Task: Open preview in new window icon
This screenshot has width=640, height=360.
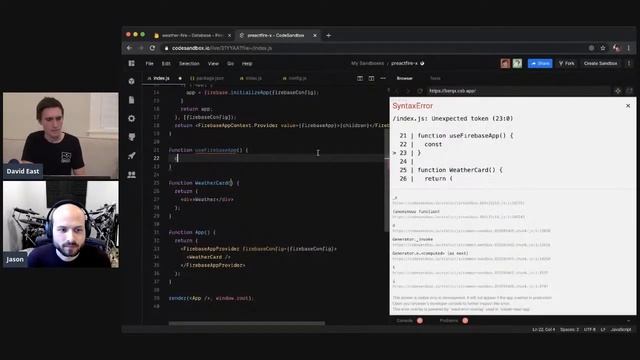Action: click(x=629, y=91)
